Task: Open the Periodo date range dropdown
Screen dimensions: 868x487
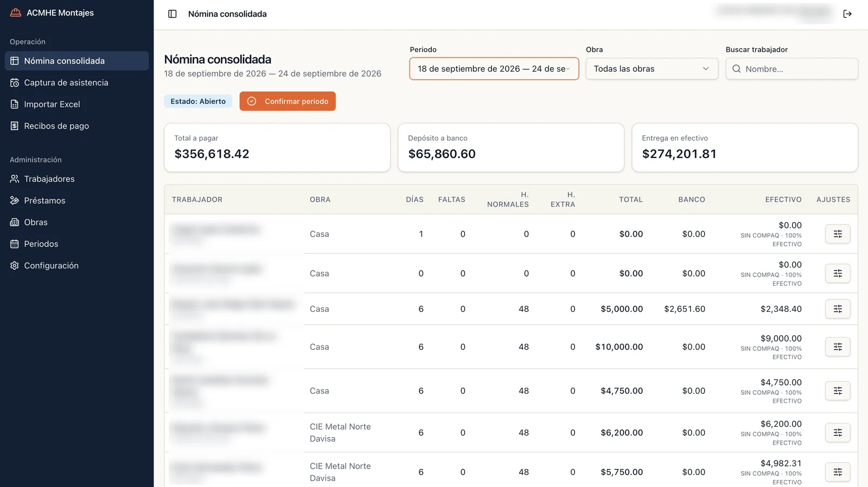Action: click(494, 69)
